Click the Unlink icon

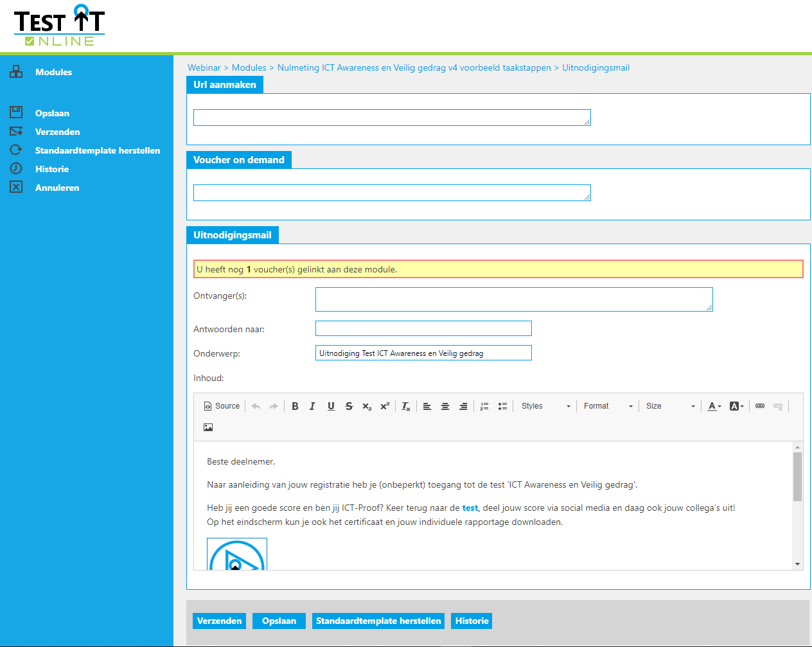pos(778,406)
